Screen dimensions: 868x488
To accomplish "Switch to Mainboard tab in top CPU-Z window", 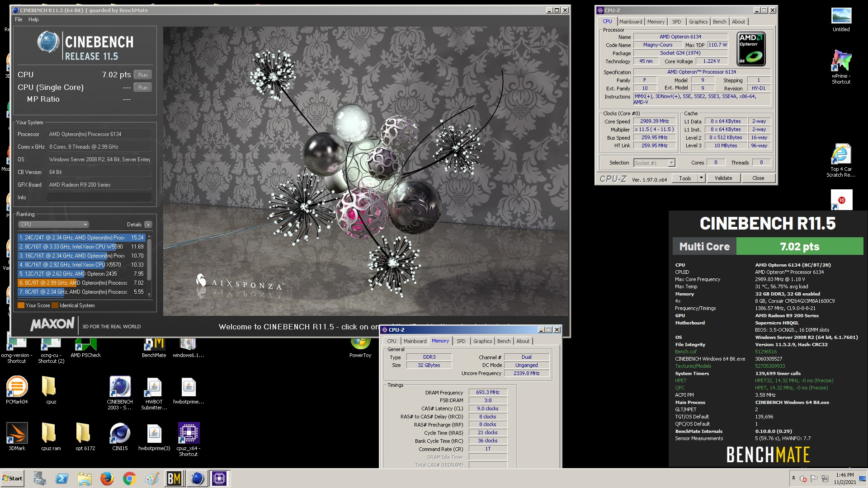I will [x=631, y=22].
